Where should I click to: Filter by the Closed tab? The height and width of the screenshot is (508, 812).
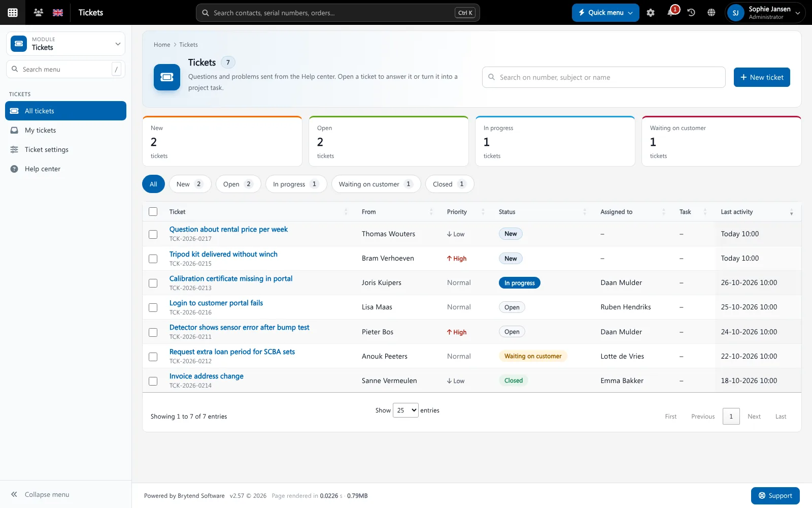pyautogui.click(x=450, y=184)
